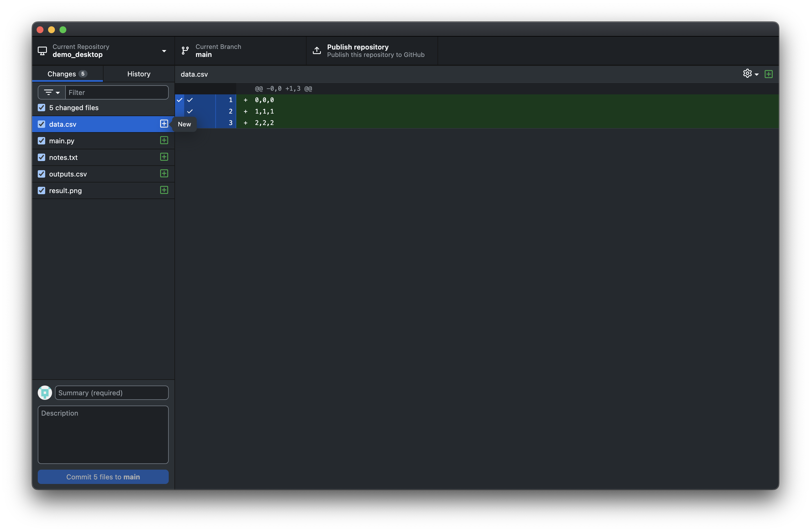Click the new-file status icon for outputs.csv

click(x=164, y=173)
